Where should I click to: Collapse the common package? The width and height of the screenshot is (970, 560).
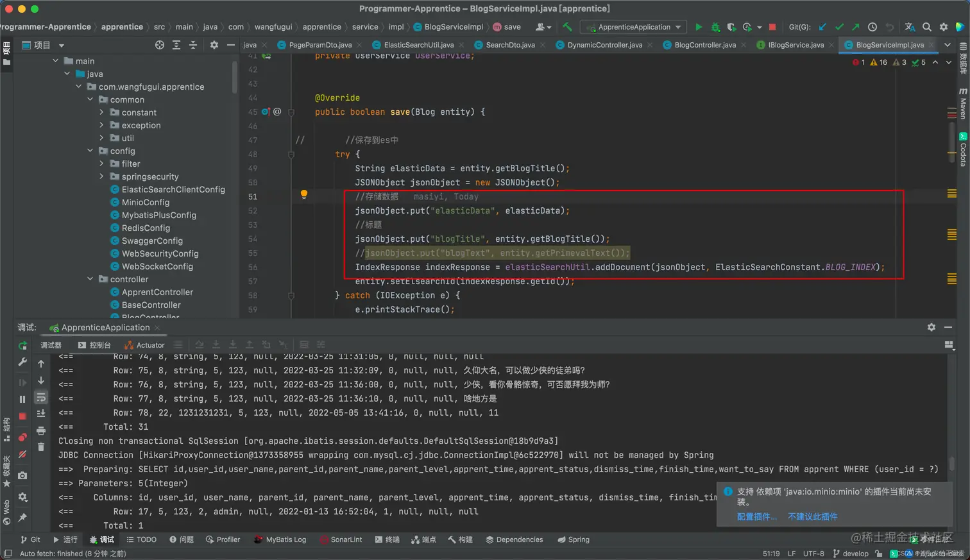(90, 99)
